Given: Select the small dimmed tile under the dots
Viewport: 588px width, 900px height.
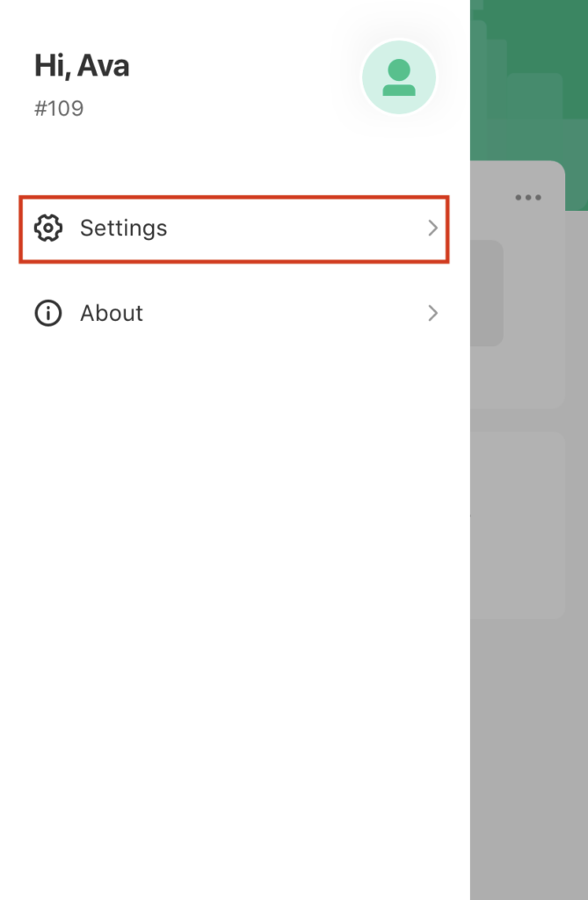Looking at the screenshot, I should click(486, 293).
